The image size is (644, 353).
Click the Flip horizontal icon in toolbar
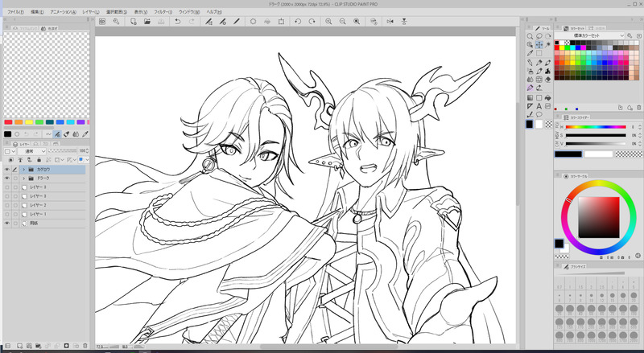point(390,22)
